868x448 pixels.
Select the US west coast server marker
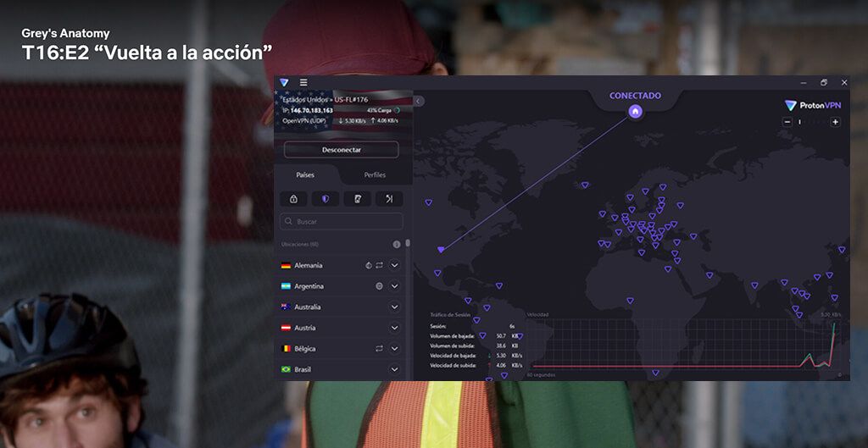coord(428,202)
